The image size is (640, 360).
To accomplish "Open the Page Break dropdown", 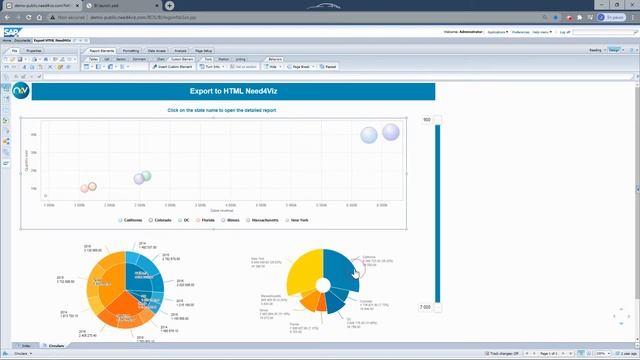I will point(301,67).
